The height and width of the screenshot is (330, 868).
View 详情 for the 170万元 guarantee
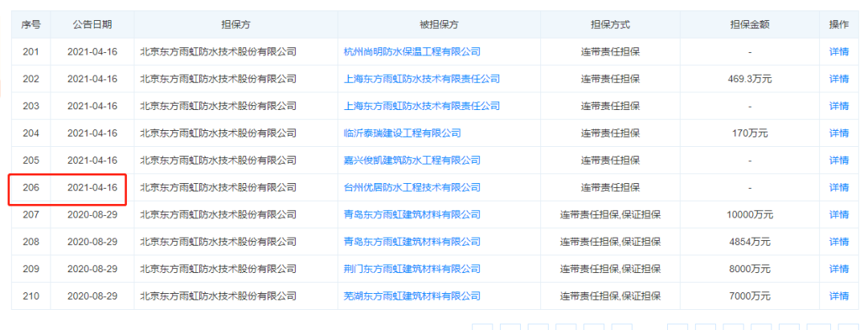838,133
